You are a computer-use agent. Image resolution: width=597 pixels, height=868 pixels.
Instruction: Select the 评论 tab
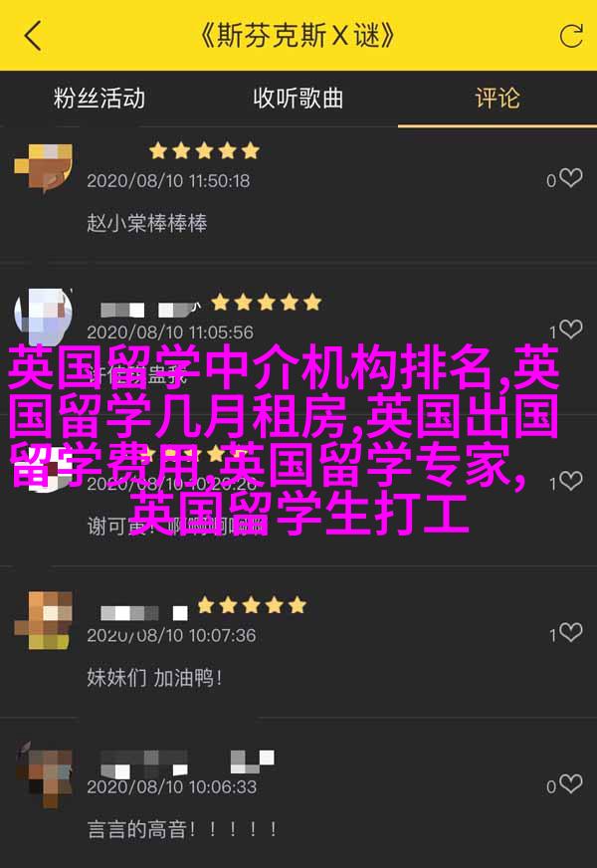point(497,98)
